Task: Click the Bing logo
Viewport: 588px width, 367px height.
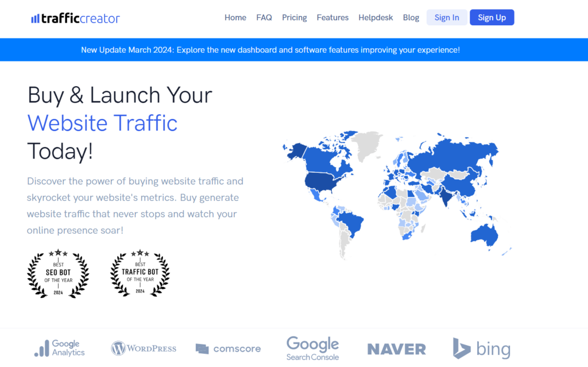Action: pos(482,348)
